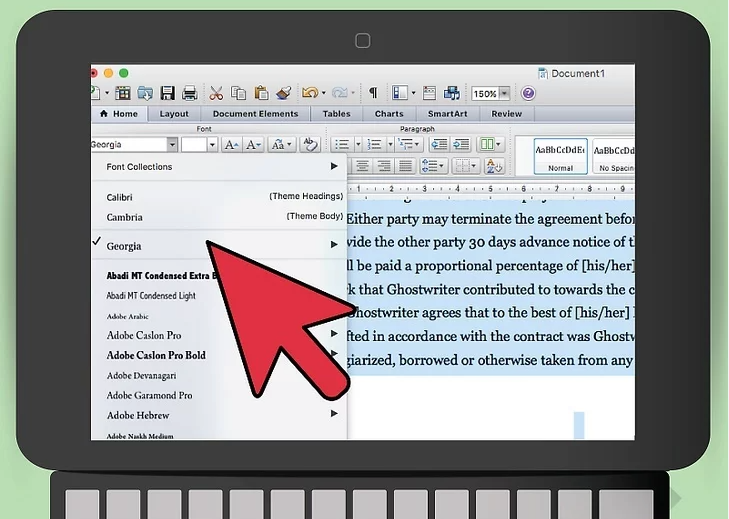Toggle center text alignment

click(362, 166)
